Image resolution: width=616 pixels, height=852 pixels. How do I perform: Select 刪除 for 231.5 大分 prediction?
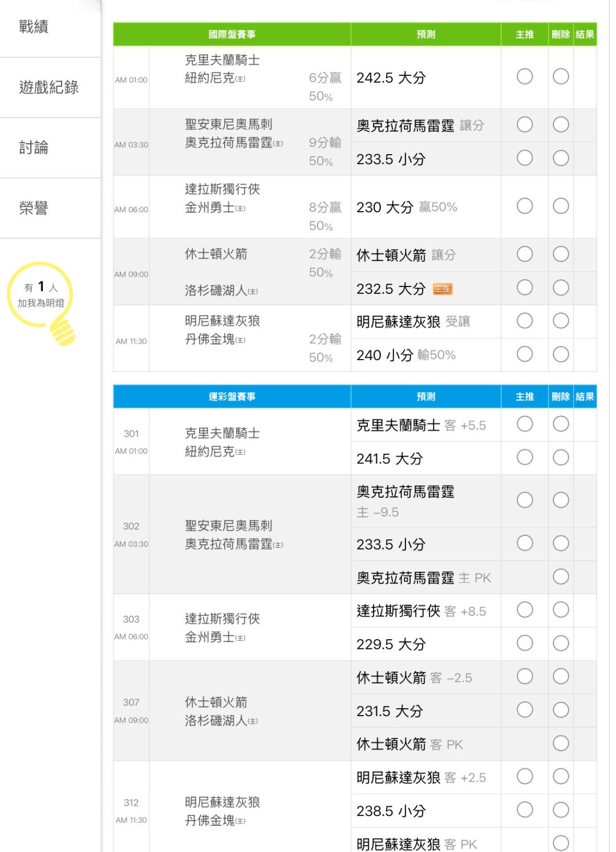click(x=561, y=710)
